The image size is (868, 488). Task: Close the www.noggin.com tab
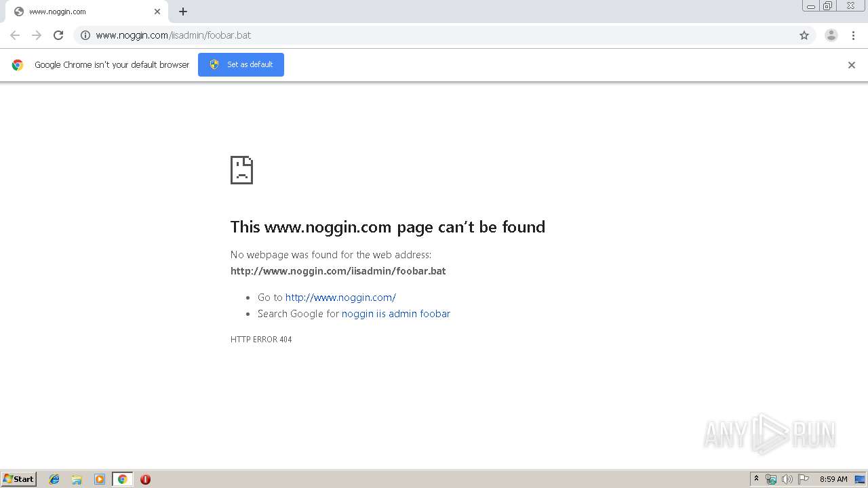pyautogui.click(x=157, y=12)
